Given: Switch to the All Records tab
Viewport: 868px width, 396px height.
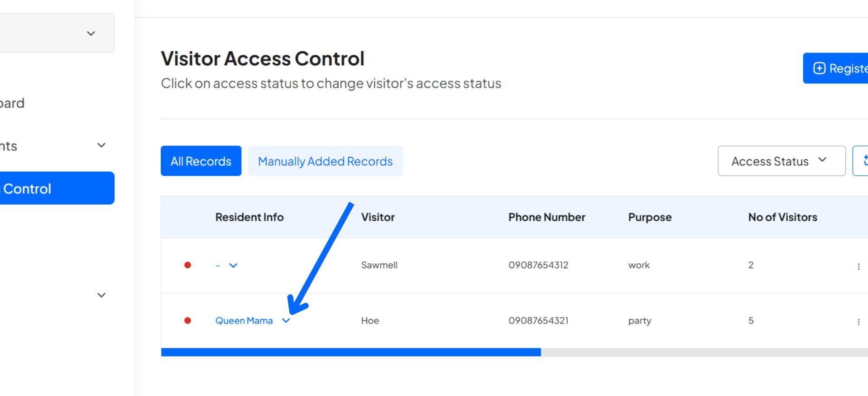Looking at the screenshot, I should click(x=201, y=161).
